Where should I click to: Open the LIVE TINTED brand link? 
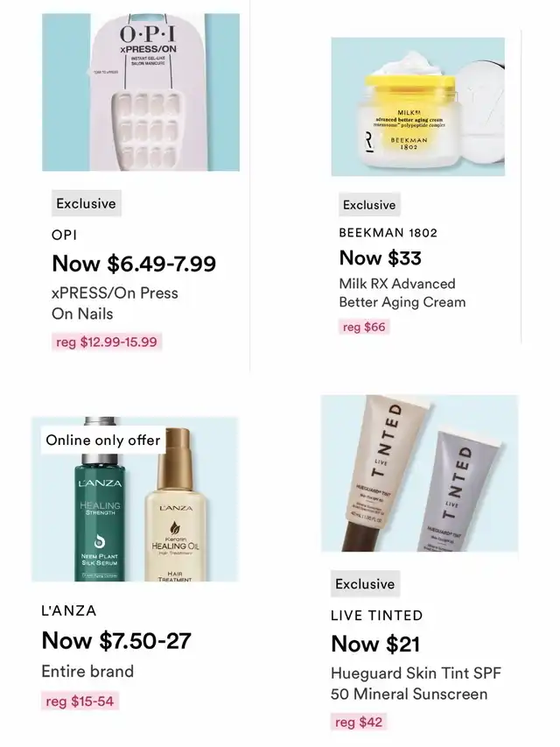(x=376, y=615)
